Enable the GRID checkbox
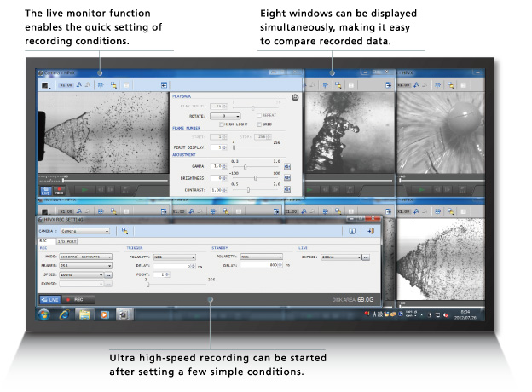532x392 pixels. pos(259,124)
